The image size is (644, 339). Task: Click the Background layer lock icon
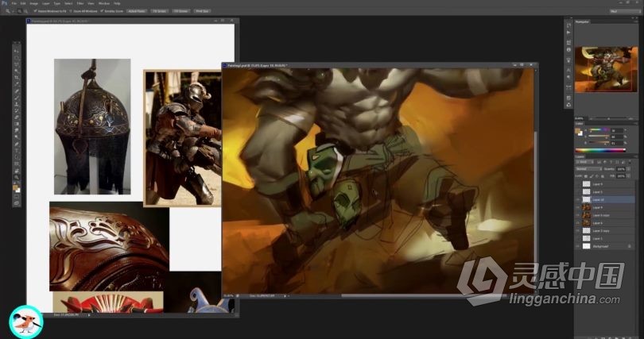point(629,246)
